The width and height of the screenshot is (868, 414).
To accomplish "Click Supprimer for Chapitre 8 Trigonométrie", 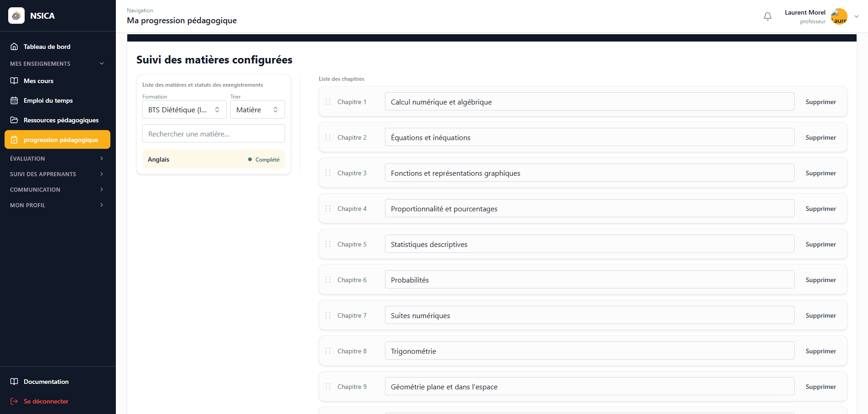I will (x=821, y=351).
